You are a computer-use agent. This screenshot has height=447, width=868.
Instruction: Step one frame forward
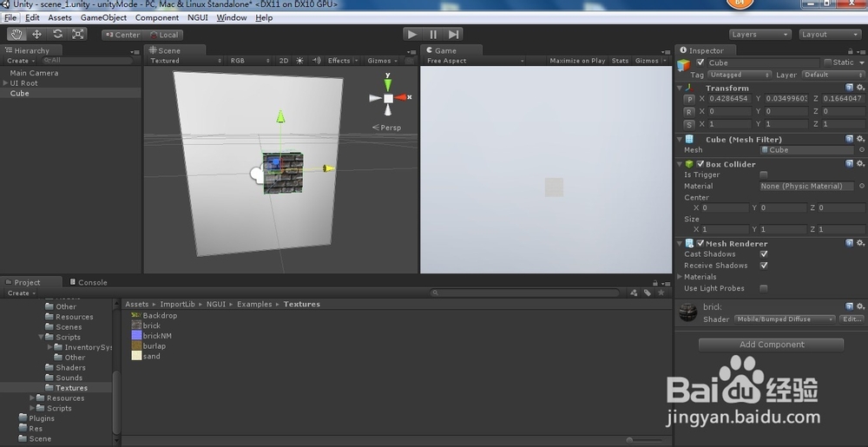point(453,35)
